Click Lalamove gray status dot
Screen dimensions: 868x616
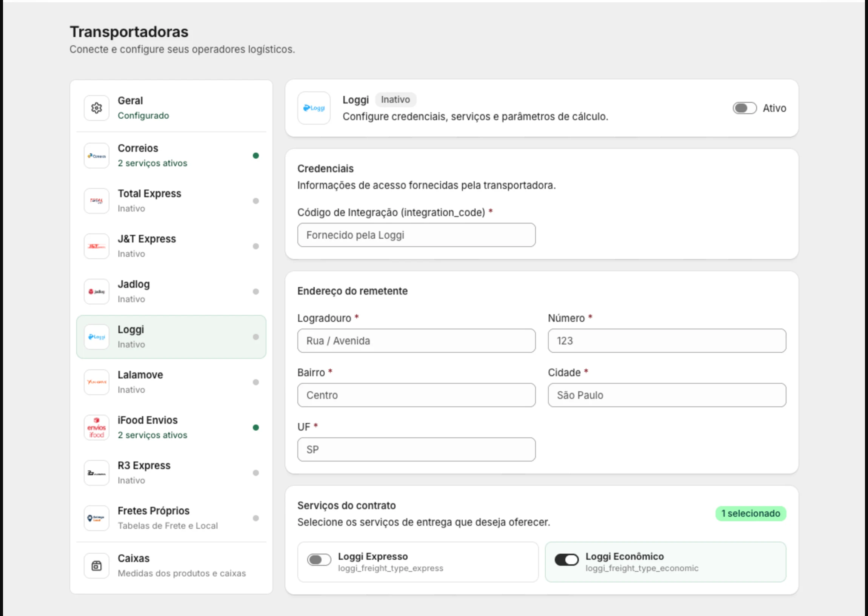click(x=256, y=382)
